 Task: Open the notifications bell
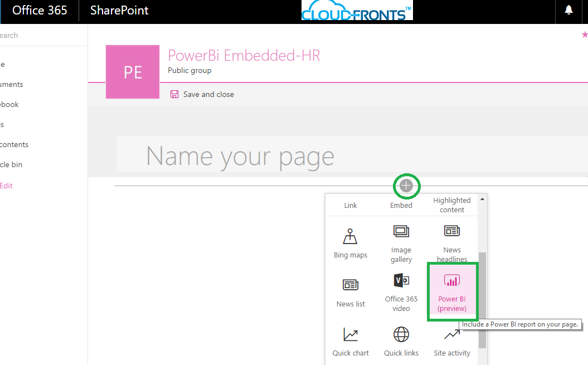(x=568, y=10)
